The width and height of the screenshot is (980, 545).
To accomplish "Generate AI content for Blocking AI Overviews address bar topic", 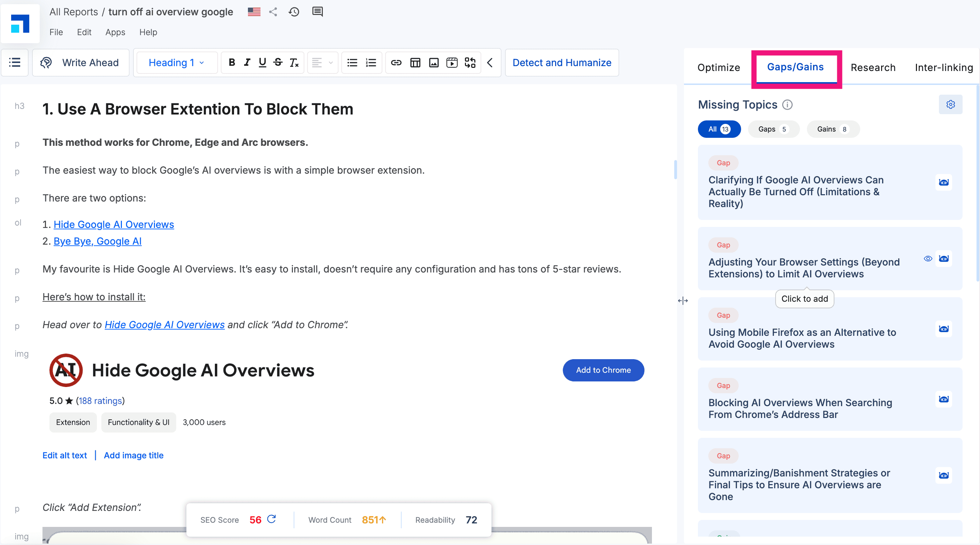I will click(943, 400).
